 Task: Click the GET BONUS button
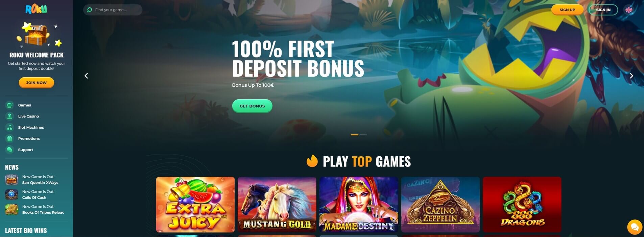tap(252, 106)
